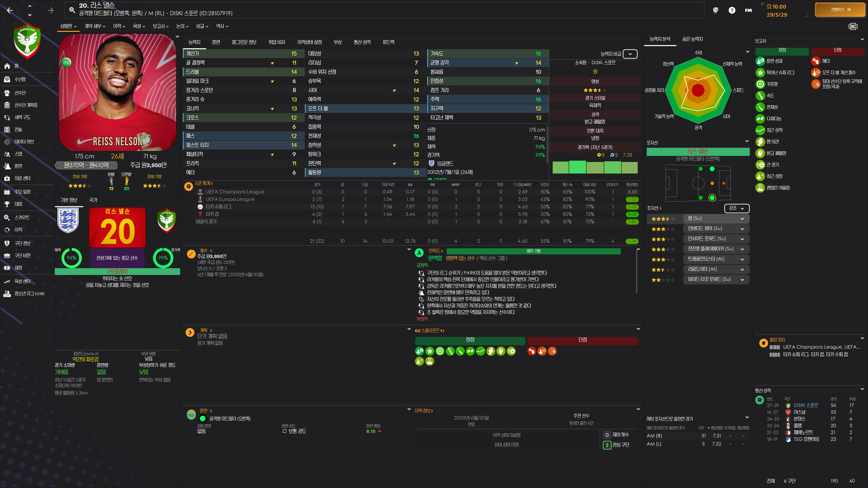Click the 만족도 green bar
Screen dimensions: 868x488
click(x=533, y=251)
